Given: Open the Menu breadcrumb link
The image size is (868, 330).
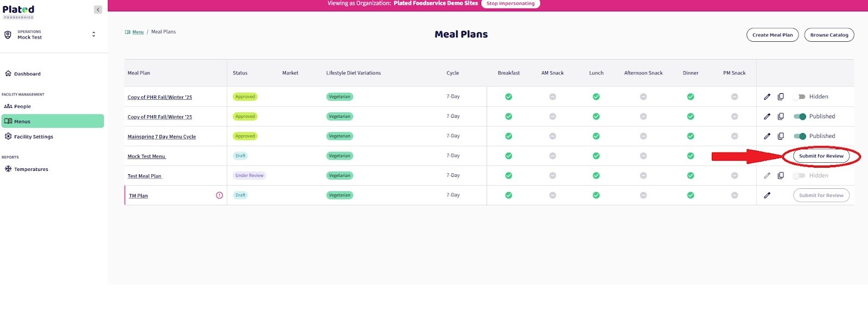Looking at the screenshot, I should click(138, 32).
